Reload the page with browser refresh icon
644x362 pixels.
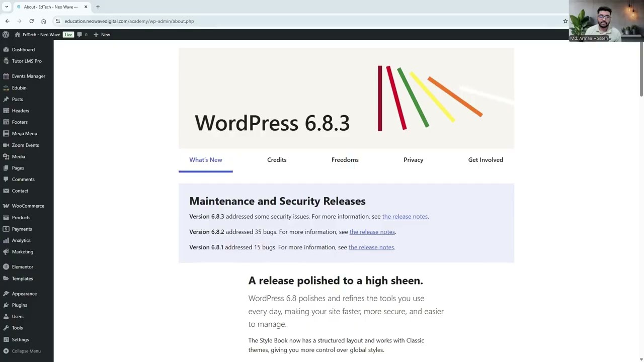click(31, 21)
